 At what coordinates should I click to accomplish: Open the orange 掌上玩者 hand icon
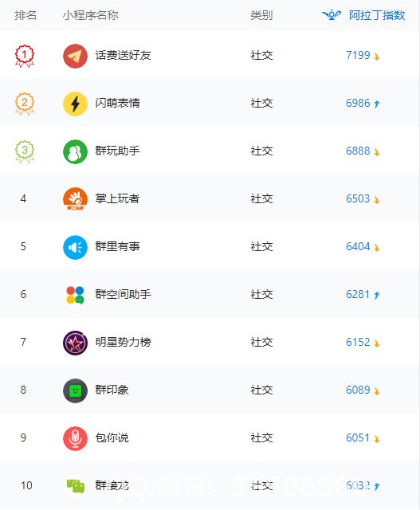click(75, 199)
